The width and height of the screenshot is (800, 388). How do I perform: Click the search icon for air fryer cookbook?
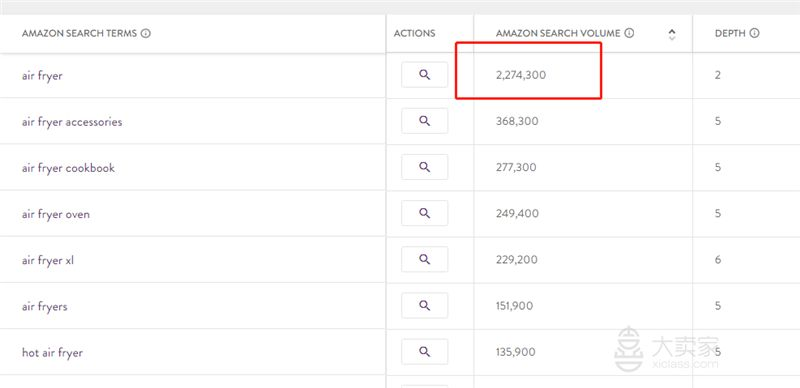(424, 167)
